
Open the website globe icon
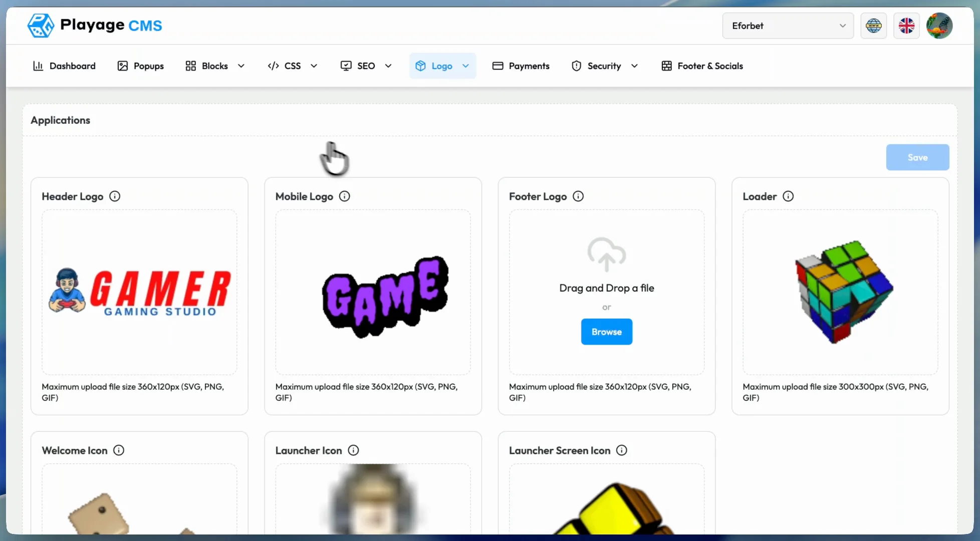[873, 26]
